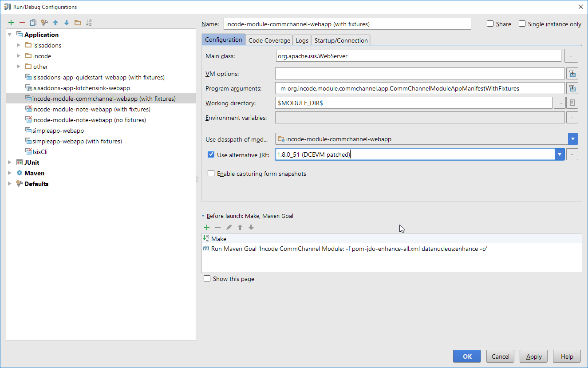Open the Startup/Connection tab

click(341, 40)
